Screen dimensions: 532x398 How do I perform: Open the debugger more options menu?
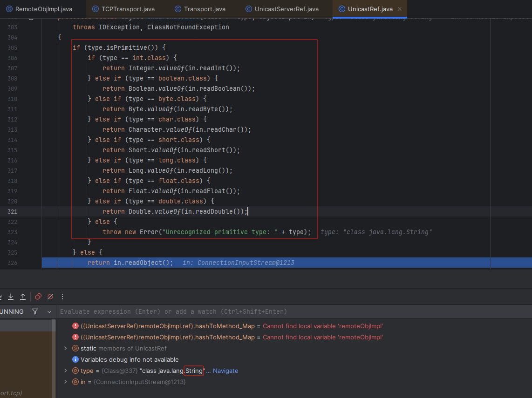(62, 297)
